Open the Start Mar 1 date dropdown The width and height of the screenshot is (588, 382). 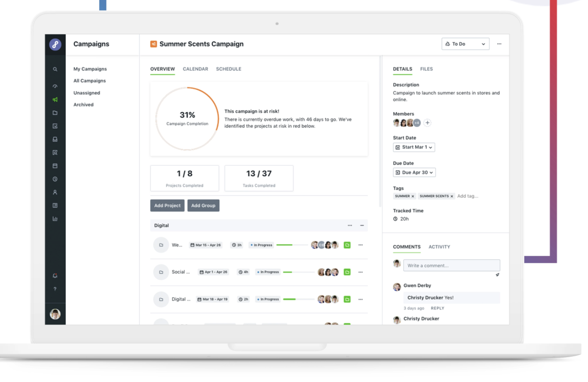click(414, 147)
